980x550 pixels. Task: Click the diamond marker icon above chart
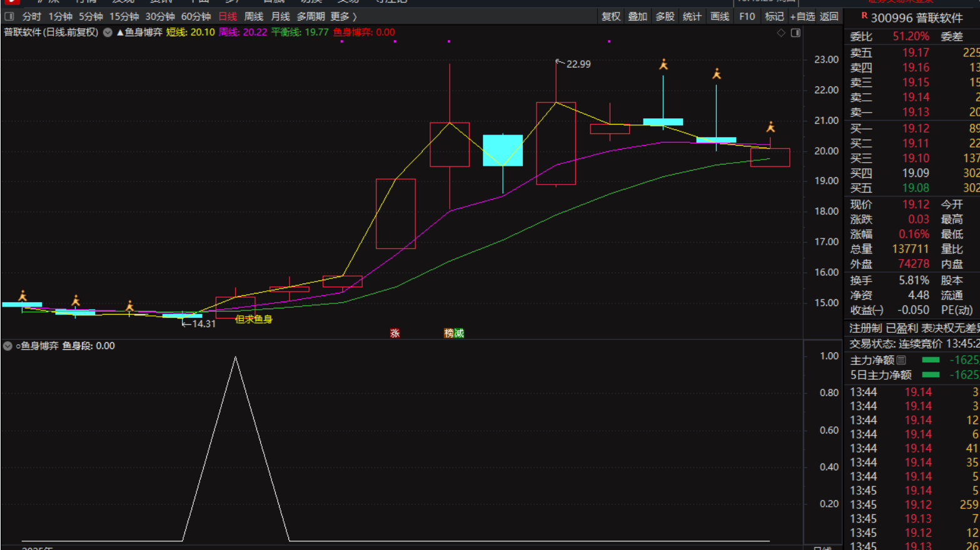click(781, 33)
